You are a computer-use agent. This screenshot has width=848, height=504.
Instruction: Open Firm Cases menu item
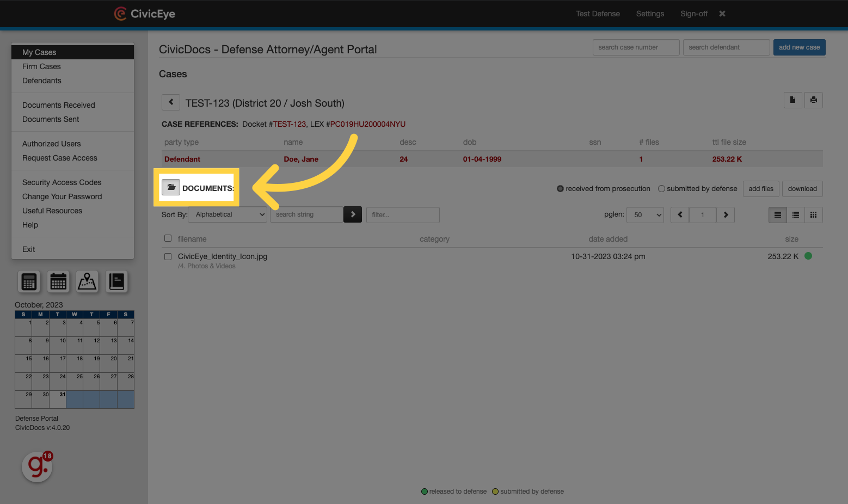(x=72, y=66)
